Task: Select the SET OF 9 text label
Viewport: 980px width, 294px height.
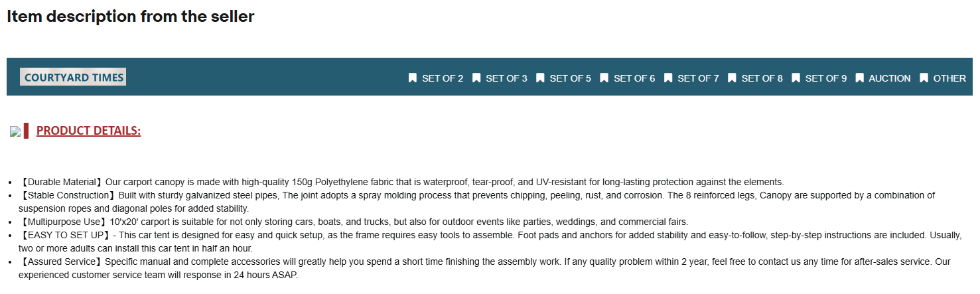Action: pyautogui.click(x=826, y=78)
